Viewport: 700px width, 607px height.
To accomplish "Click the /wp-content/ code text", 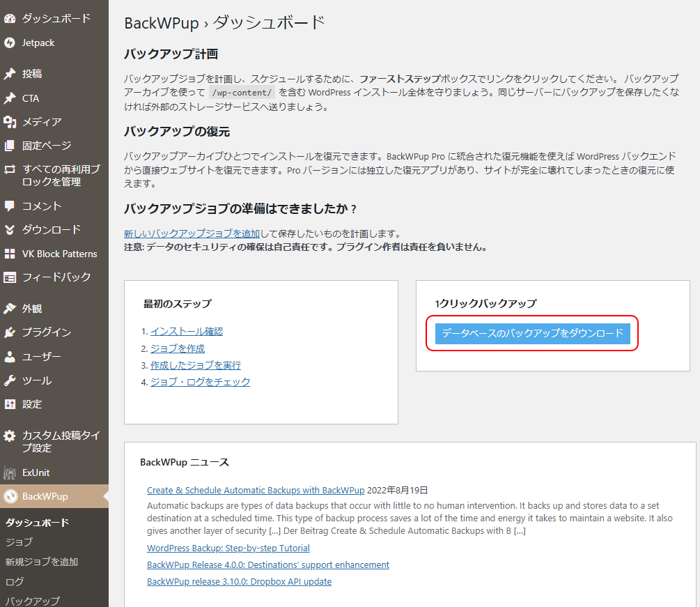I will click(x=242, y=93).
